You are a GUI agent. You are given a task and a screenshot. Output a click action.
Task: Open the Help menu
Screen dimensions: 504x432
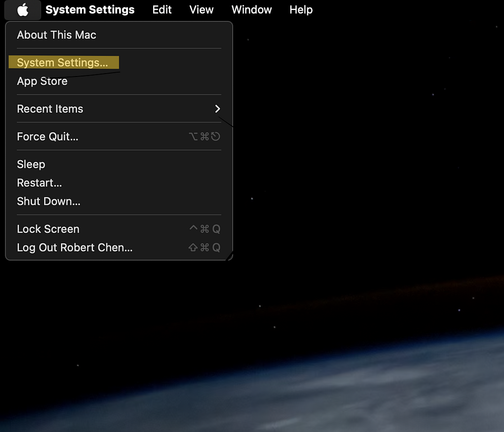[x=301, y=10]
